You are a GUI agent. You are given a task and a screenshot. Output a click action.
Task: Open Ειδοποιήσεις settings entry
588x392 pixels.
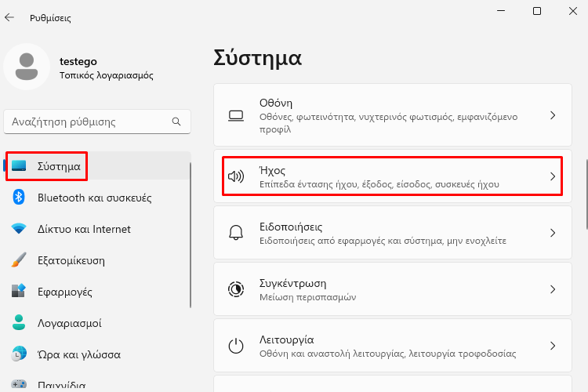point(393,233)
